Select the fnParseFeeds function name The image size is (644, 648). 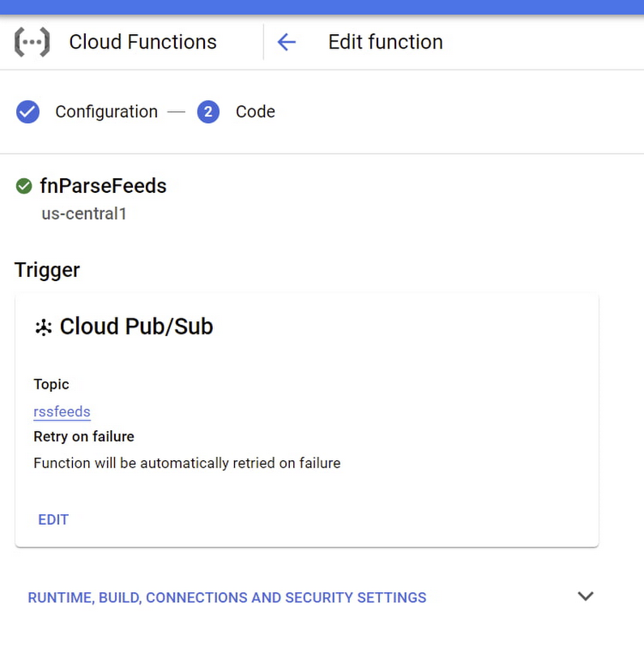[103, 186]
